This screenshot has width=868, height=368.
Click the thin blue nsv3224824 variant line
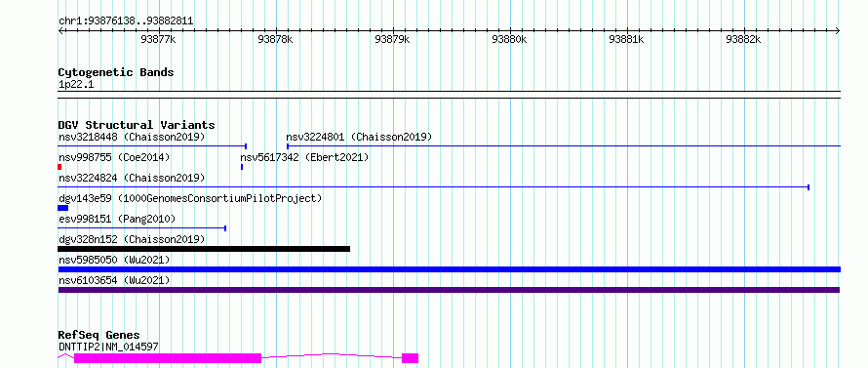tap(433, 187)
